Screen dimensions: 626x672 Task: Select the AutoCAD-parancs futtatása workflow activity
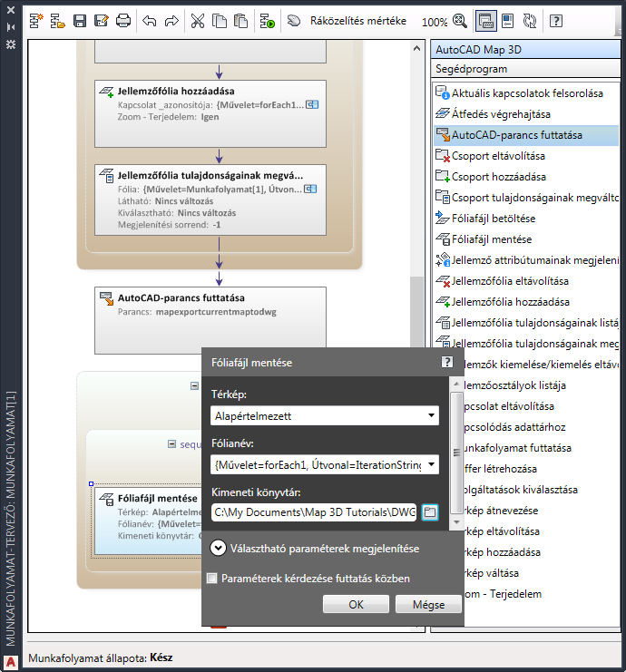tap(210, 320)
